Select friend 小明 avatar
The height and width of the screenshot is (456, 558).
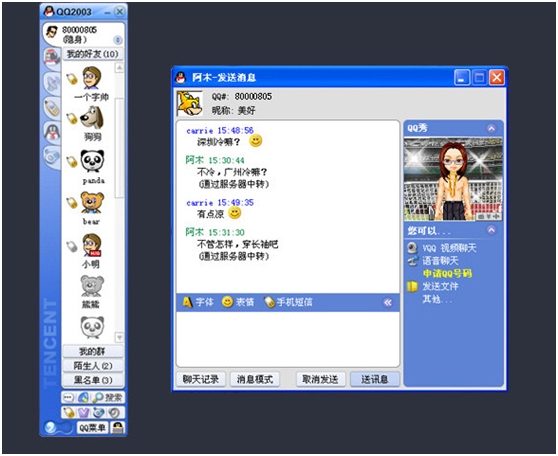click(92, 245)
